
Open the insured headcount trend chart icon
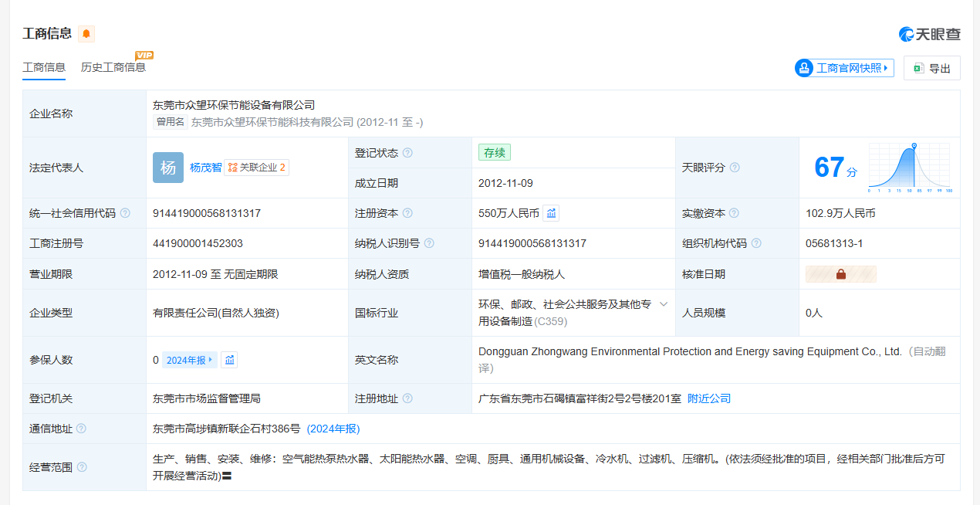pos(229,360)
